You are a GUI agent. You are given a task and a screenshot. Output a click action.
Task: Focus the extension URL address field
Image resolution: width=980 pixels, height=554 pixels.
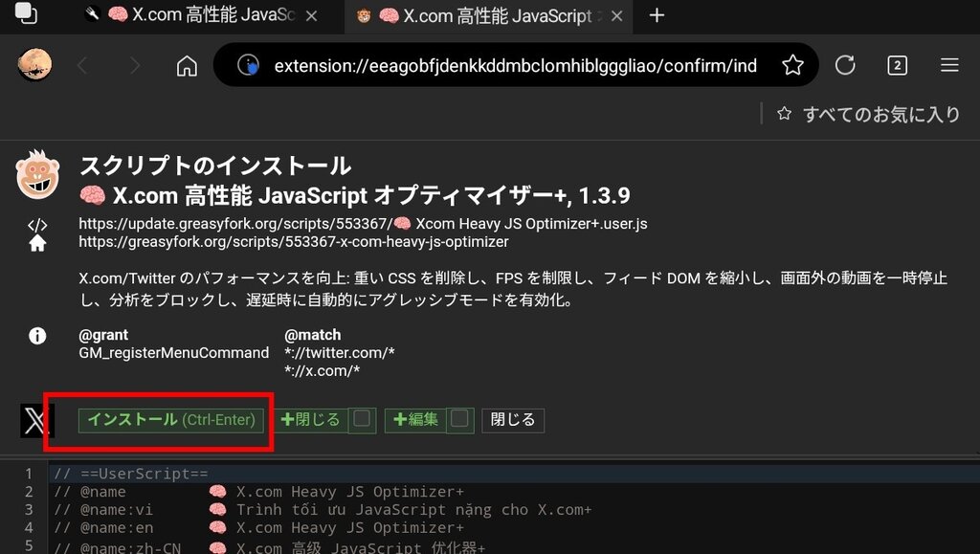(516, 65)
